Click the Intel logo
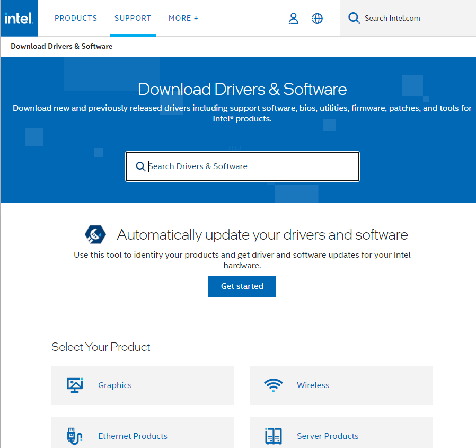This screenshot has width=476, height=448. click(19, 18)
